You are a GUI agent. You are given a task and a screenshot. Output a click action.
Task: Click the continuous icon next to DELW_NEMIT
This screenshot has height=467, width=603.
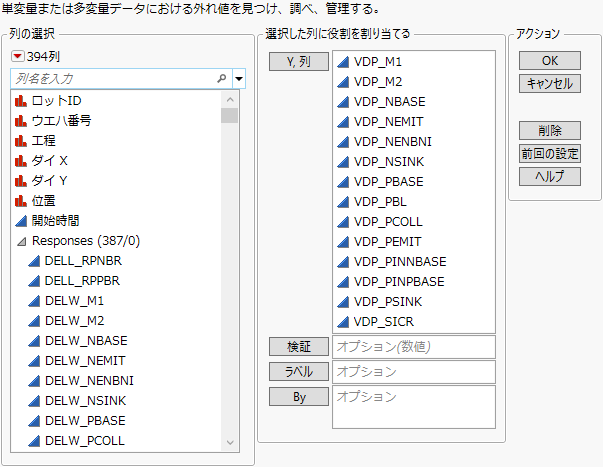[34, 361]
